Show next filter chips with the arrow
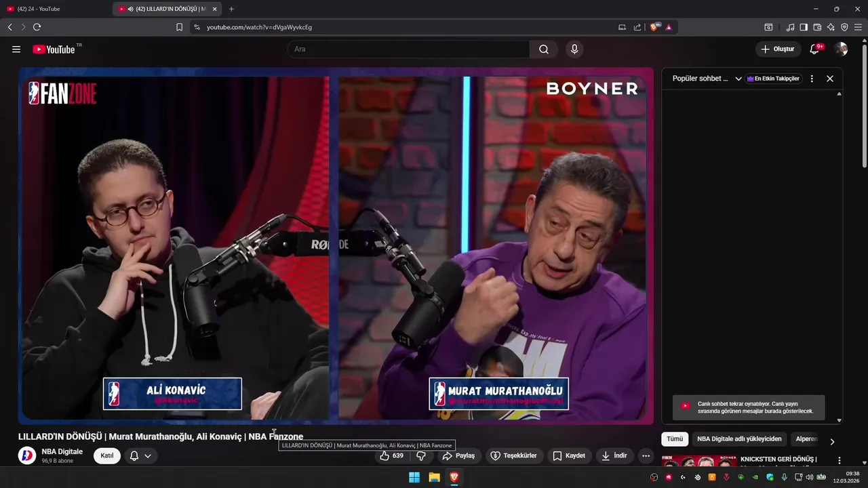This screenshot has height=488, width=868. point(832,441)
